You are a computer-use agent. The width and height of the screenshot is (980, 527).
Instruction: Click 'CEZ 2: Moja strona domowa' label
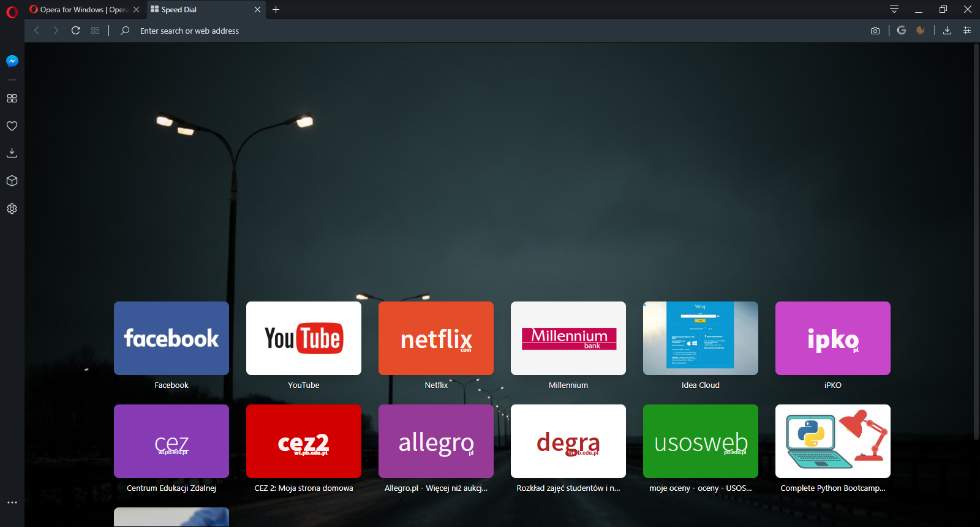(x=304, y=488)
